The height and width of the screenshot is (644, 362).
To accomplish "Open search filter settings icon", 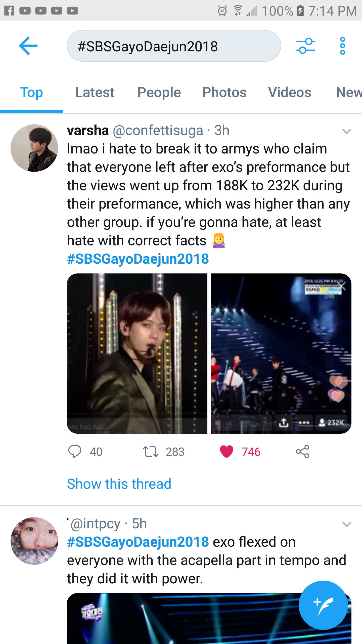I will pos(305,46).
